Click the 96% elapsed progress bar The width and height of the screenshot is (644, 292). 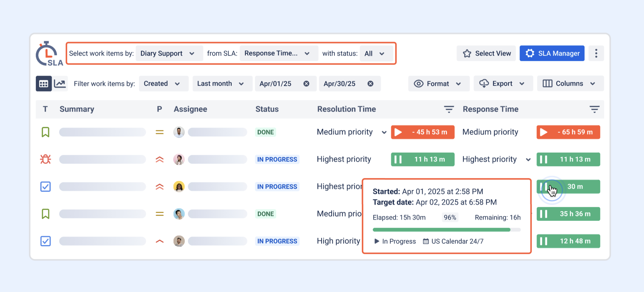(446, 230)
